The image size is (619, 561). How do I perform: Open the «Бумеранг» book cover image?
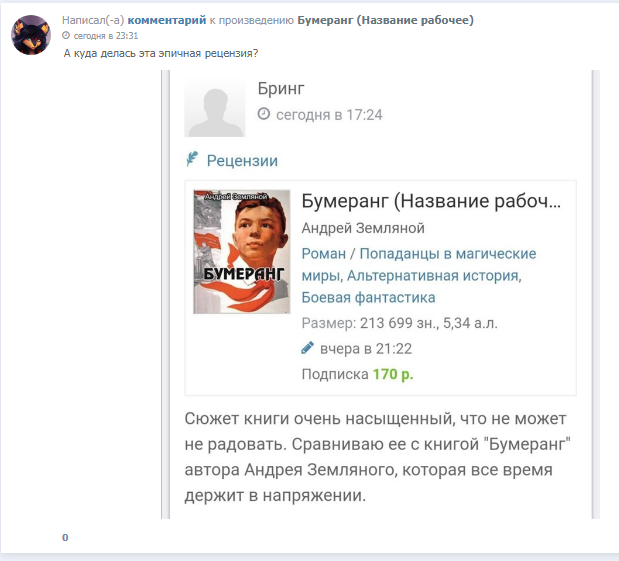point(242,252)
